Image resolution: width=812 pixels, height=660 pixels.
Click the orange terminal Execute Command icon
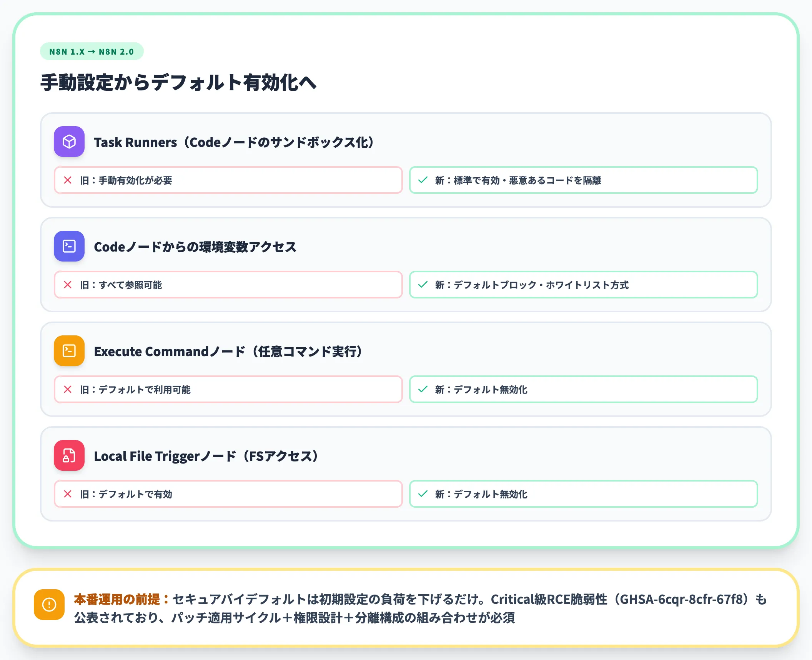(x=69, y=351)
